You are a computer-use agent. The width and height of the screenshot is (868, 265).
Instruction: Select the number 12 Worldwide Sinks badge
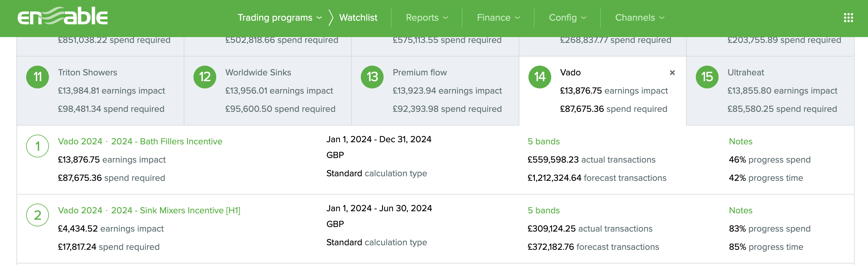coord(204,77)
